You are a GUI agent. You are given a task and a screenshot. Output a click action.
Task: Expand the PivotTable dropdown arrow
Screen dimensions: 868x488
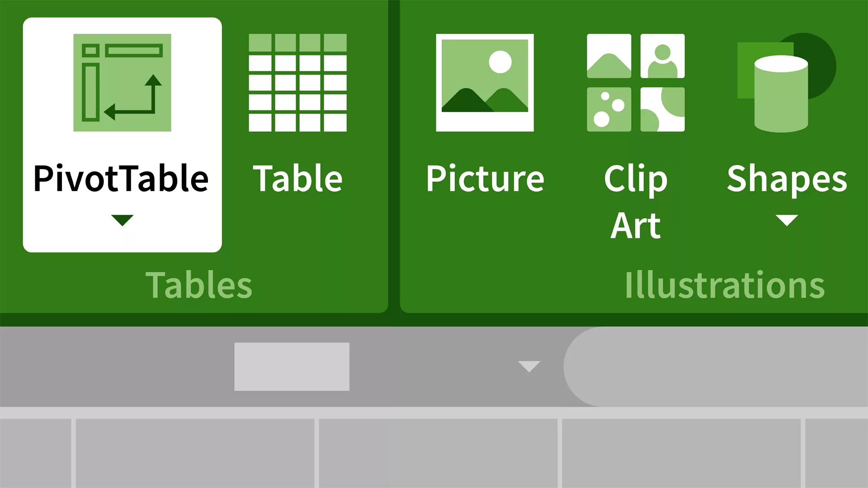(122, 220)
